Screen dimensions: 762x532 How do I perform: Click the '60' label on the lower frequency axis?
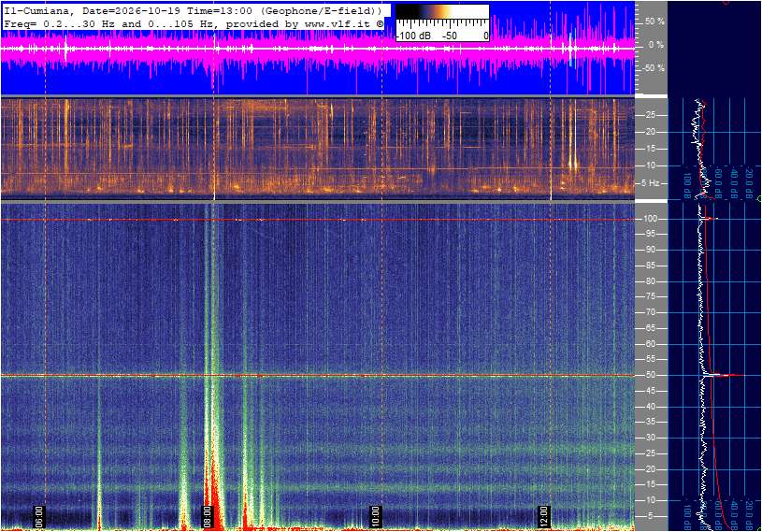click(x=650, y=344)
